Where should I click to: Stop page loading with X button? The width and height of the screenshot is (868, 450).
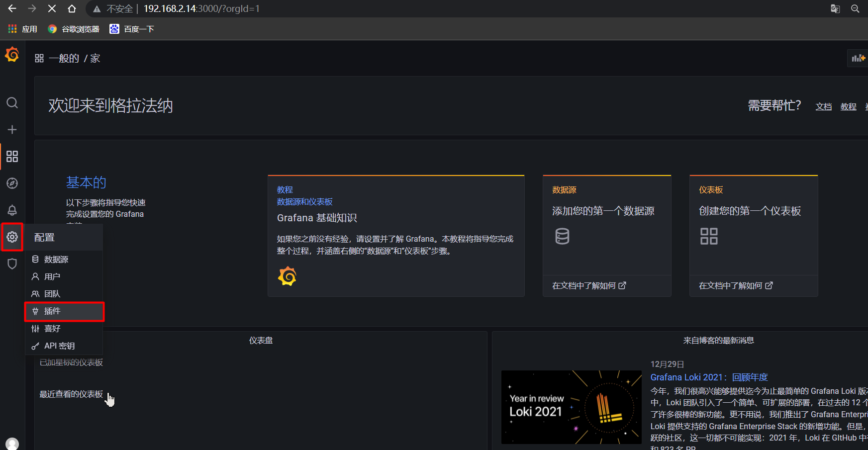(52, 8)
